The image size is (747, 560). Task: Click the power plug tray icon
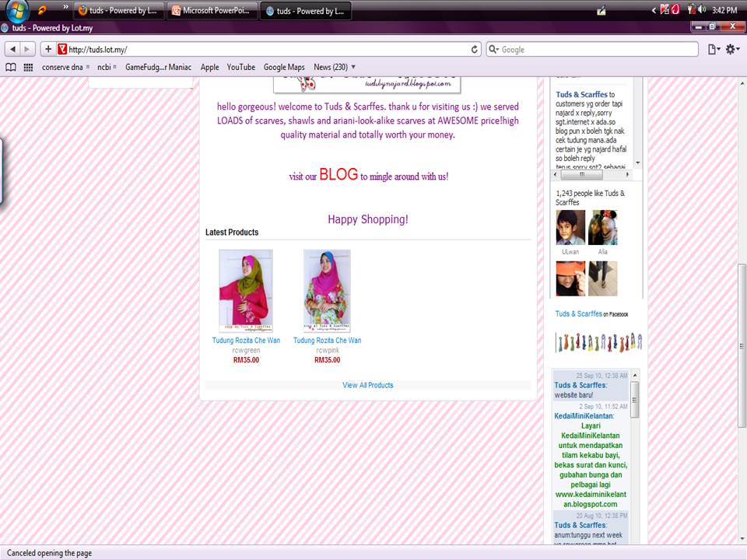pos(691,9)
